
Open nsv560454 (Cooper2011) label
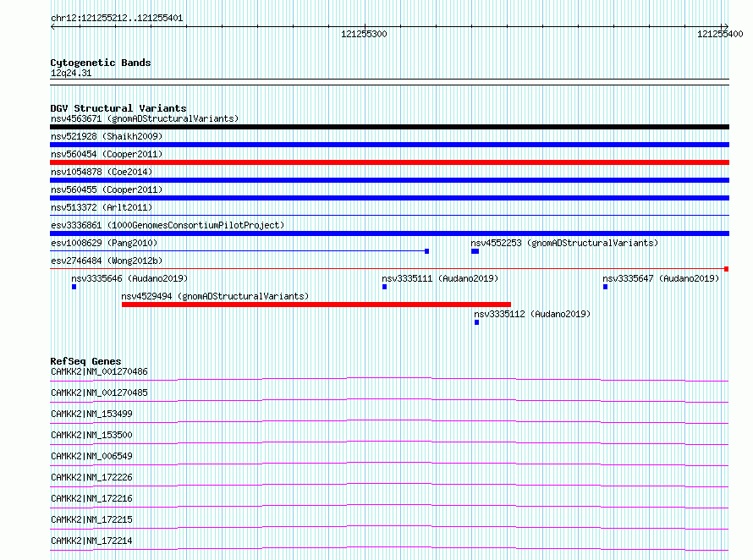pyautogui.click(x=107, y=154)
